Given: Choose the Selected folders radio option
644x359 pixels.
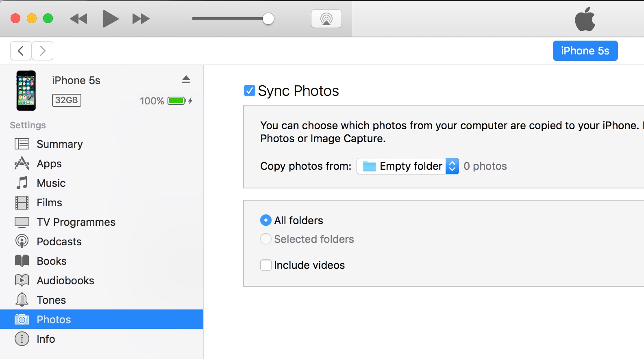Looking at the screenshot, I should click(x=266, y=239).
